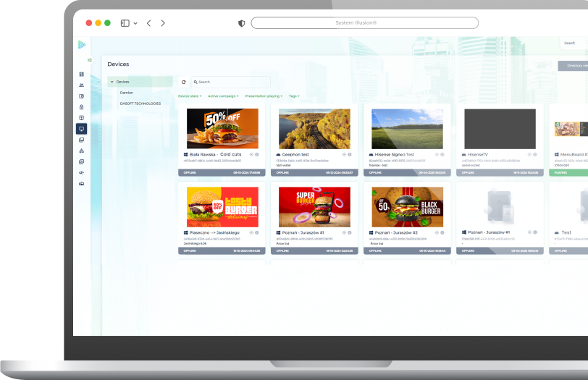The image size is (588, 380).
Task: Click OFFLINE status bar on Biała Rawska card
Action: pyautogui.click(x=222, y=173)
